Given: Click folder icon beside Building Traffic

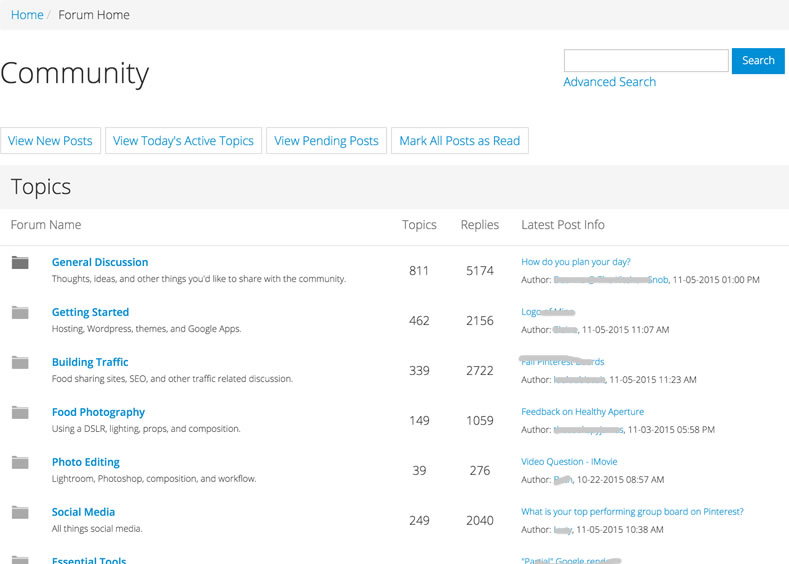Looking at the screenshot, I should (x=20, y=363).
